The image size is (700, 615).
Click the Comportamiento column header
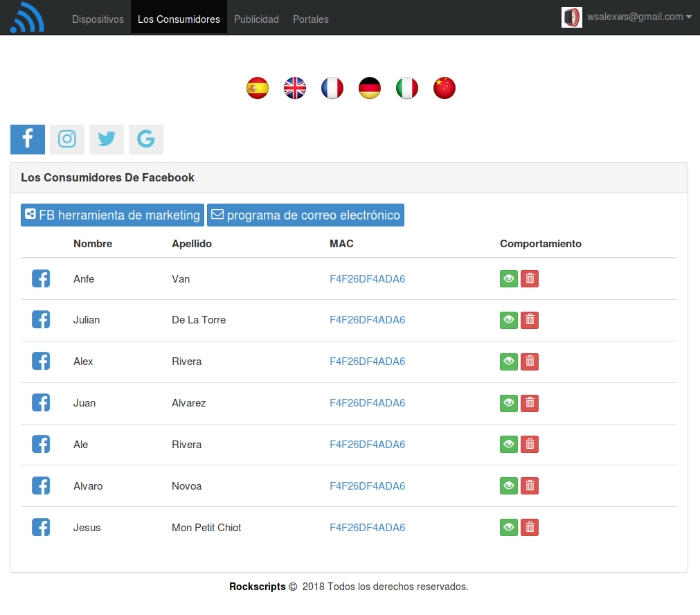pos(541,244)
